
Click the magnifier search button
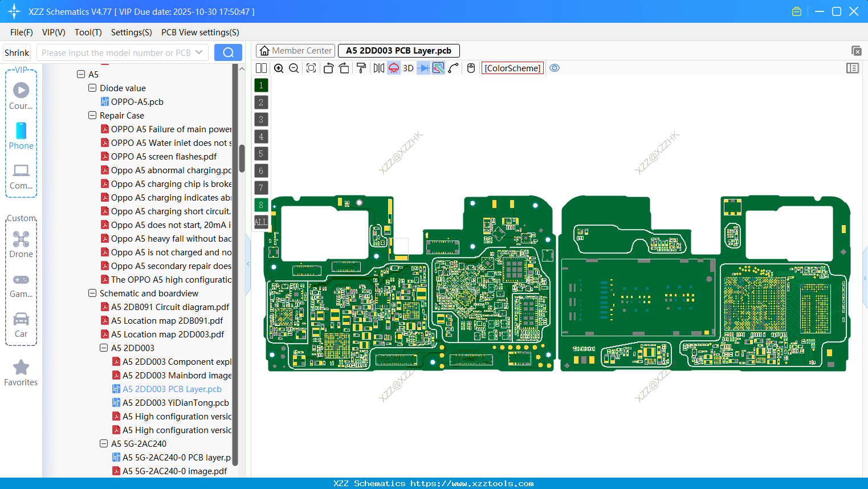[x=228, y=52]
